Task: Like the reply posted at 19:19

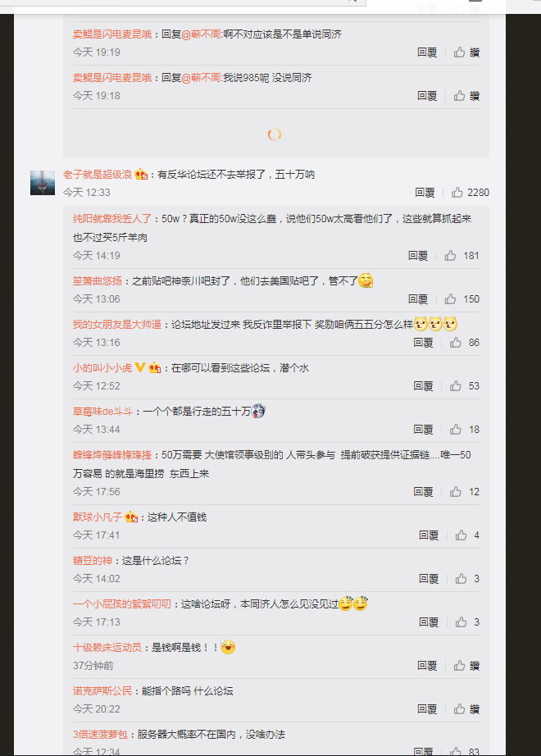Action: [x=466, y=52]
